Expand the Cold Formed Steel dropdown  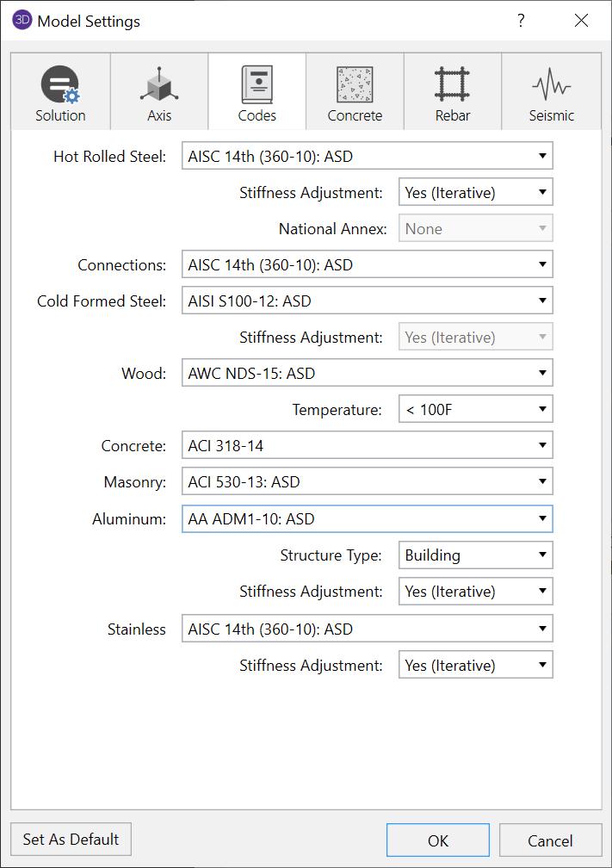(x=367, y=301)
